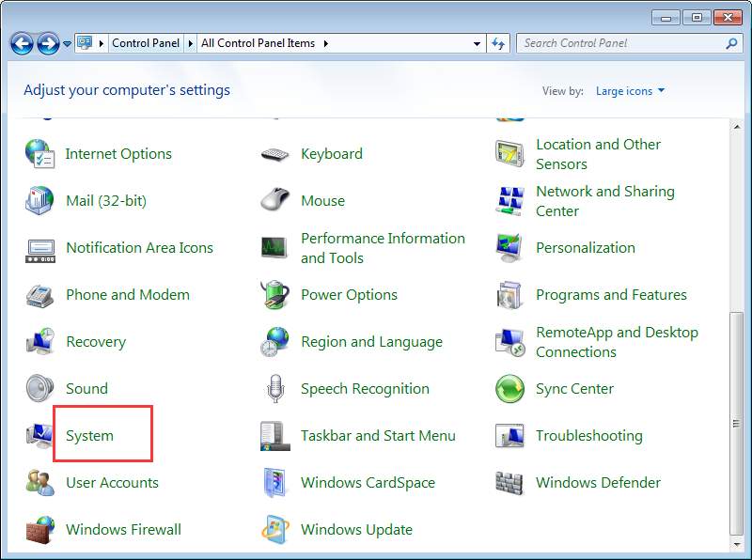Open Programs and Features
Image resolution: width=752 pixels, height=560 pixels.
click(610, 294)
